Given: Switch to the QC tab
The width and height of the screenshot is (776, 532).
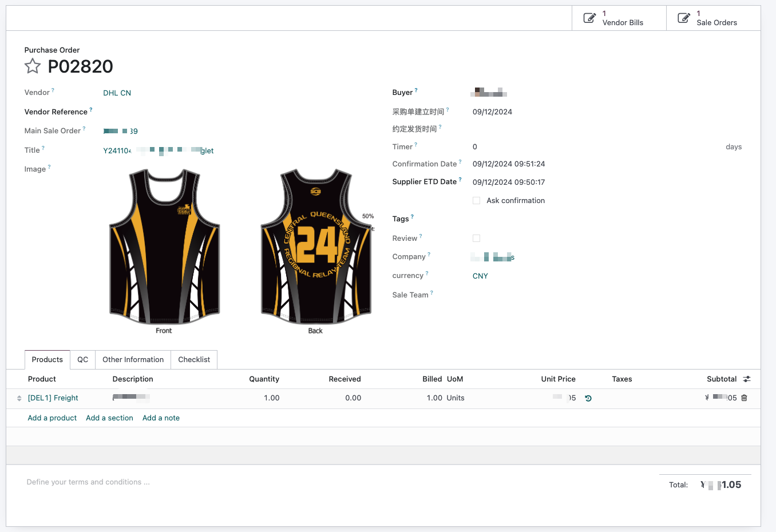Looking at the screenshot, I should tap(83, 360).
